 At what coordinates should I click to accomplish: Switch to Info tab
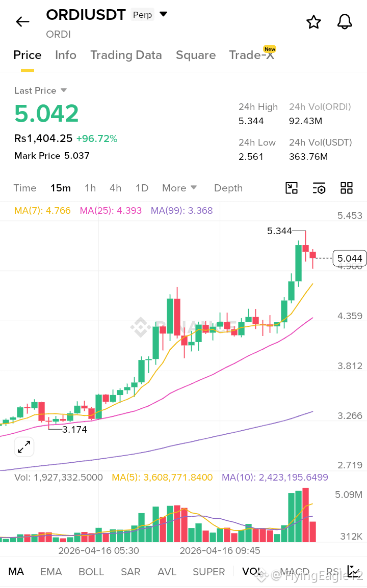[66, 55]
